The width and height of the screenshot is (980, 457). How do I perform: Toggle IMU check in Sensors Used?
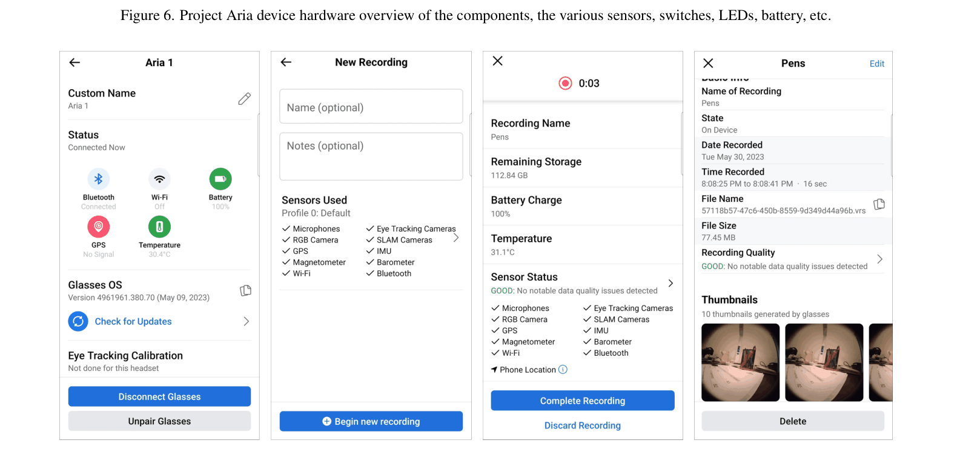pos(370,251)
